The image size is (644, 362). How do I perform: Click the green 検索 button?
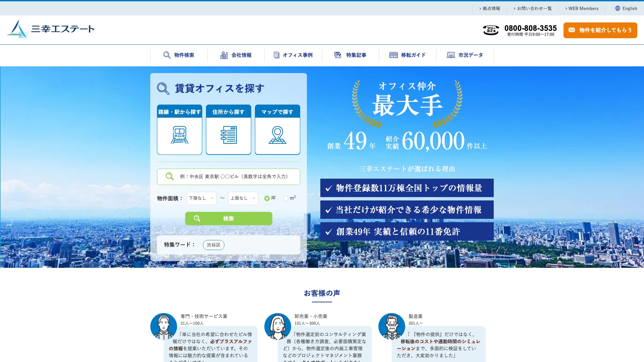[228, 219]
